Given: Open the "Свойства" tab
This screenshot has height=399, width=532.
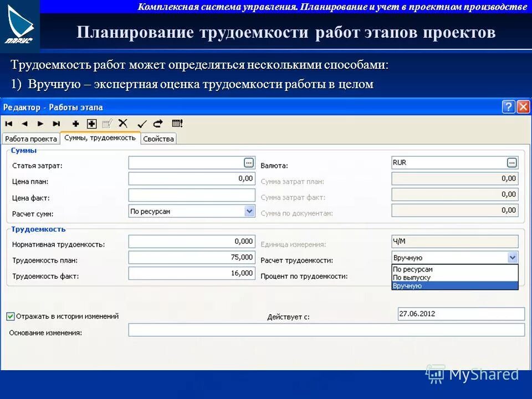Looking at the screenshot, I should [x=158, y=139].
